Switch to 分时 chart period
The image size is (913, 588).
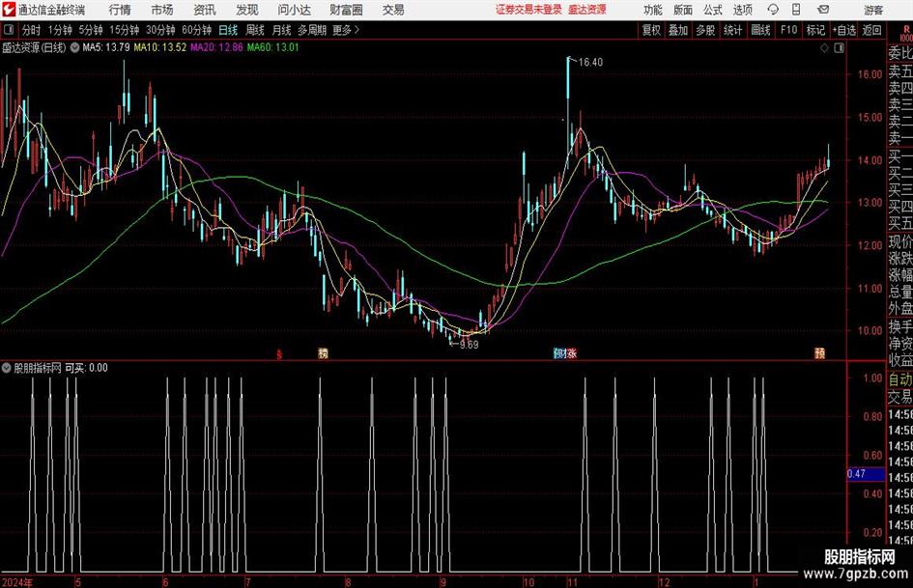pos(31,30)
